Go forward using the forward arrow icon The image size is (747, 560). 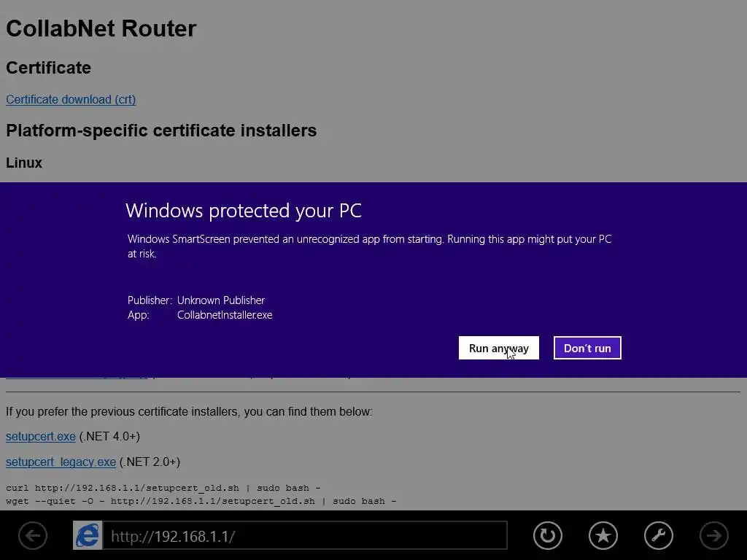click(713, 536)
